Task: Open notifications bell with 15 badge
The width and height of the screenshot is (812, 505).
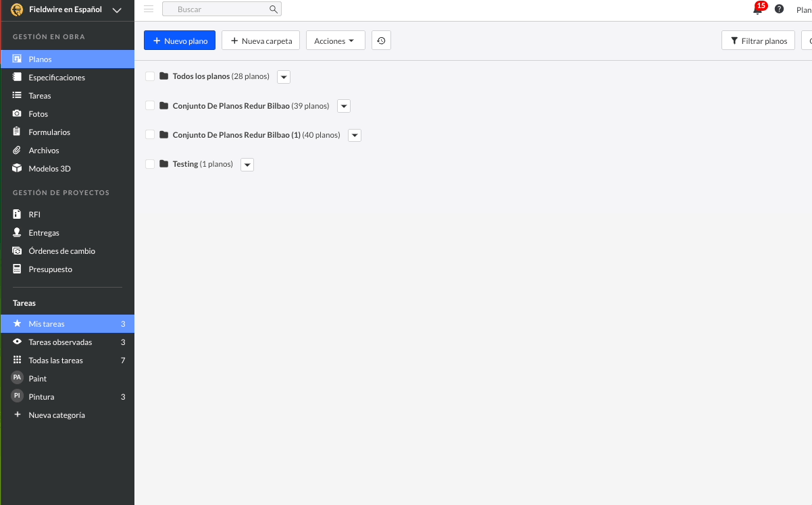Action: pos(759,9)
